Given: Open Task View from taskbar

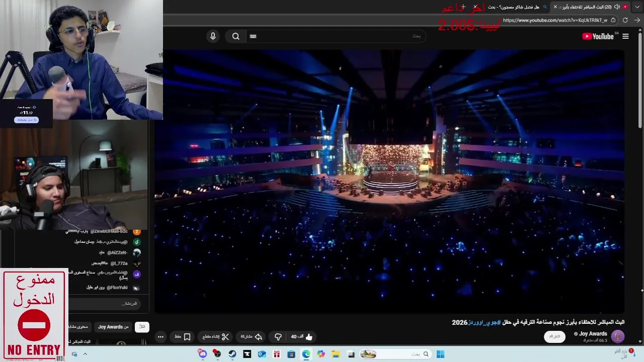Looking at the screenshot, I should pos(351,354).
